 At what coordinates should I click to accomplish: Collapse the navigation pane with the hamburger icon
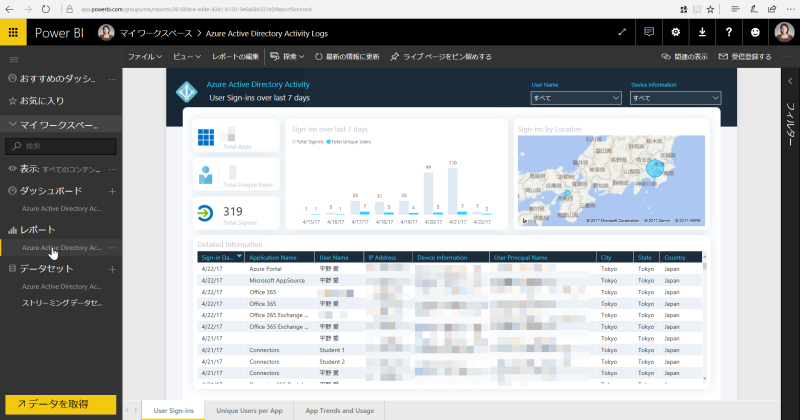point(14,60)
